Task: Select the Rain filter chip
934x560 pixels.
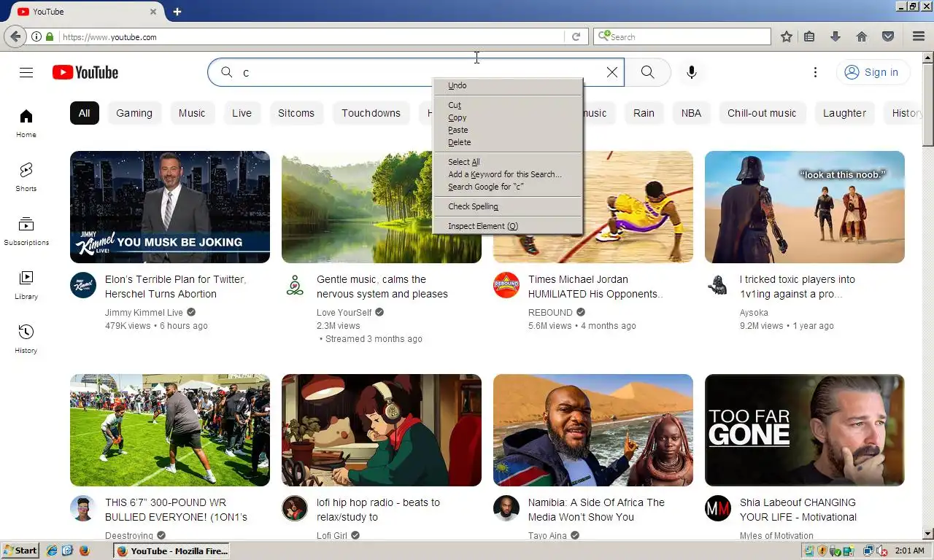Action: pyautogui.click(x=644, y=113)
